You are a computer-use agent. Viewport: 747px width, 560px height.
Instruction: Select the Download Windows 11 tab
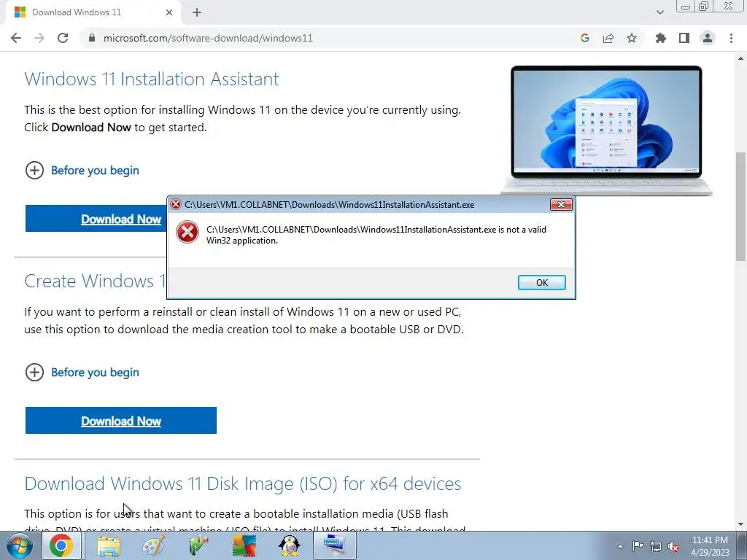(x=93, y=12)
